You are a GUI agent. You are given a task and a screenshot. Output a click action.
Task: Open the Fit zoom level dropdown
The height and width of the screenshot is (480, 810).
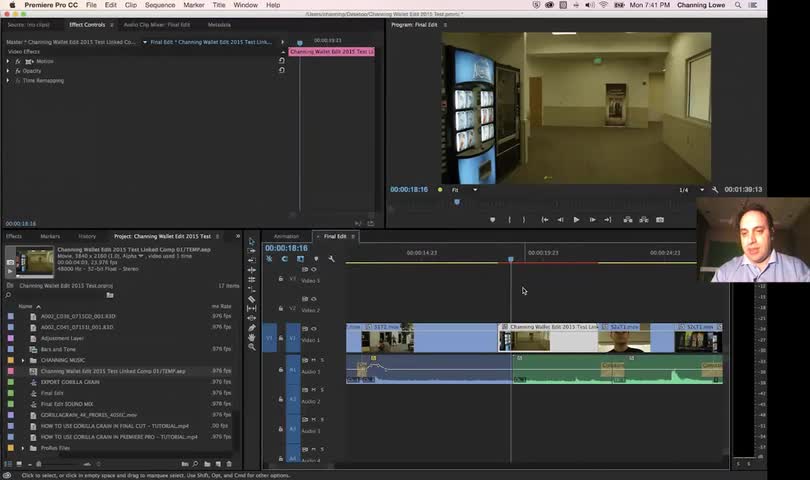click(x=463, y=190)
